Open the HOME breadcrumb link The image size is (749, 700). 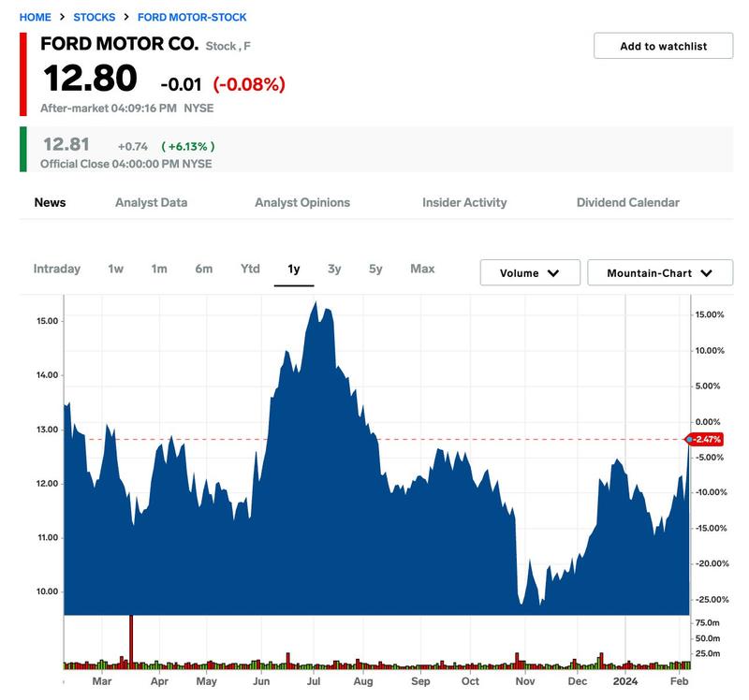click(35, 17)
